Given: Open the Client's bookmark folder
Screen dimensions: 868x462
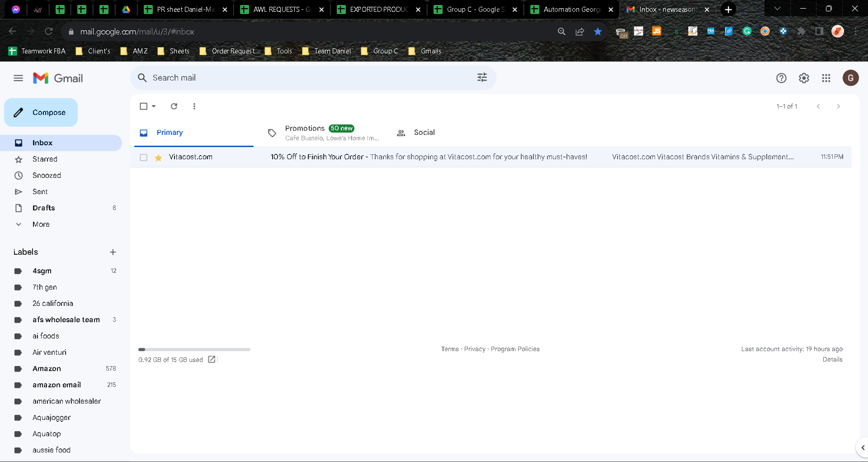Looking at the screenshot, I should coord(93,51).
